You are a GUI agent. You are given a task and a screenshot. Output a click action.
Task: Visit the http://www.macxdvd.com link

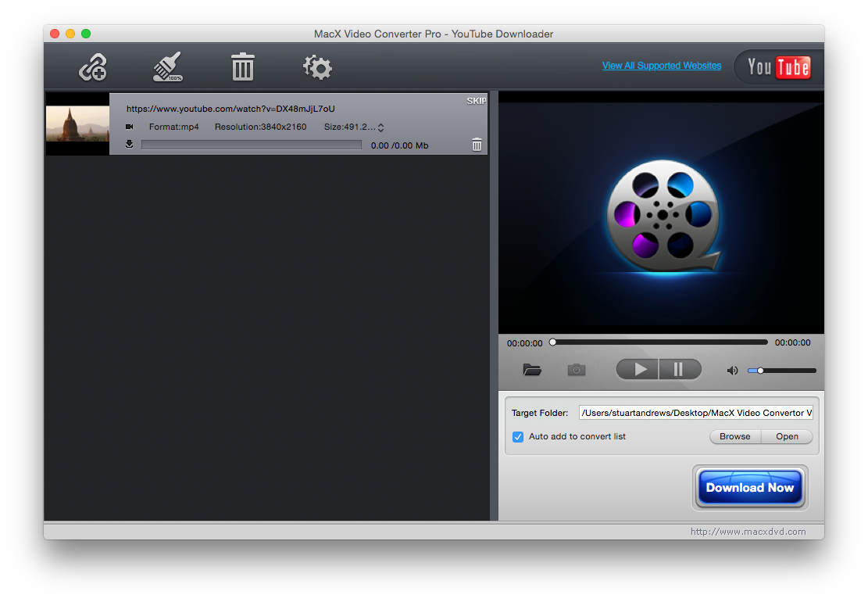click(748, 532)
